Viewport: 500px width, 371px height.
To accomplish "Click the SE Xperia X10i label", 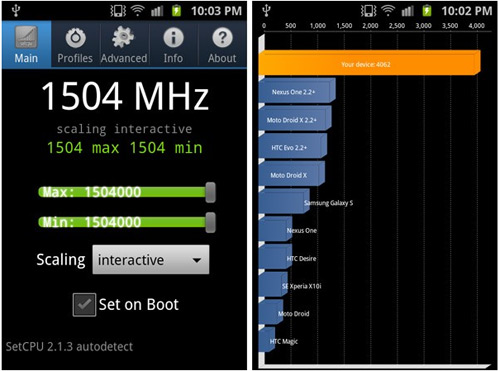I will [302, 286].
